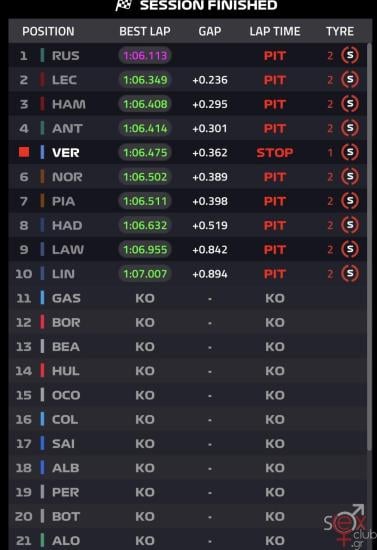Image resolution: width=377 pixels, height=550 pixels.
Task: Click the red STOP status for VER
Action: point(275,153)
